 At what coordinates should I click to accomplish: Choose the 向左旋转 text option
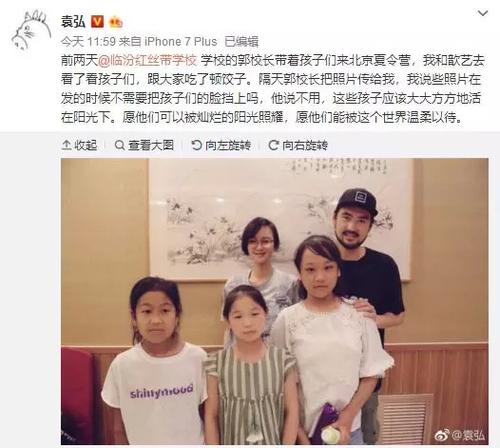[x=228, y=146]
